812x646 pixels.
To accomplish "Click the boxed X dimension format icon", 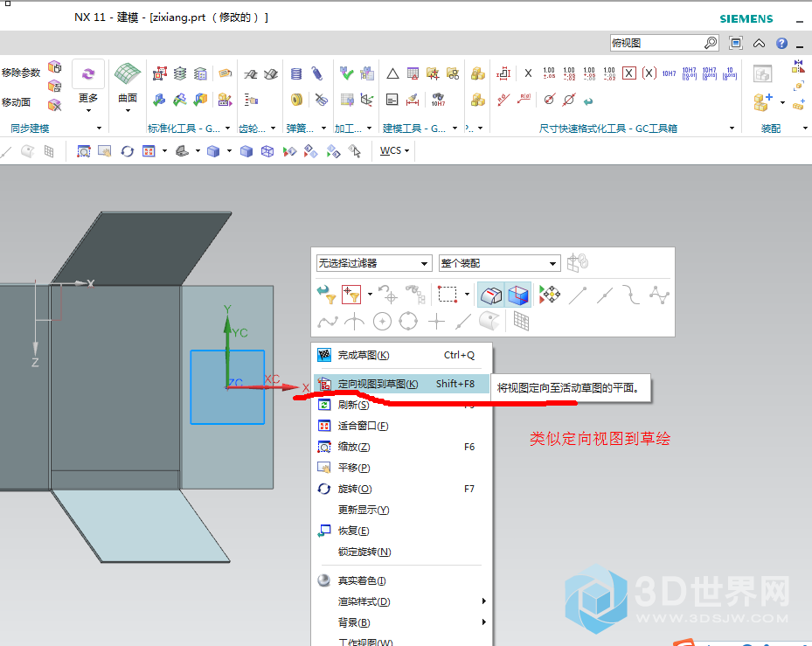I will click(x=628, y=73).
